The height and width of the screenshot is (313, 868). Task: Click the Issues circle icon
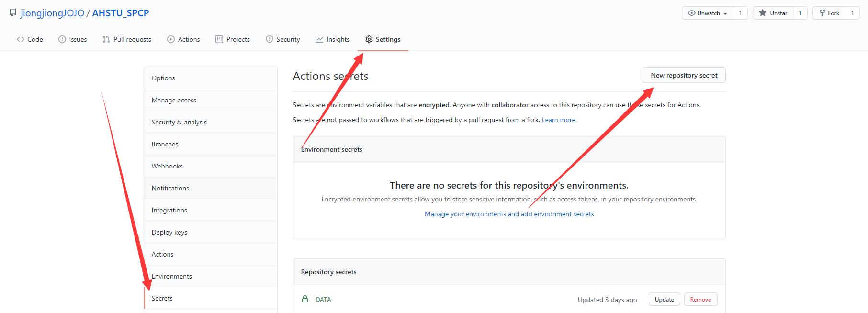62,39
